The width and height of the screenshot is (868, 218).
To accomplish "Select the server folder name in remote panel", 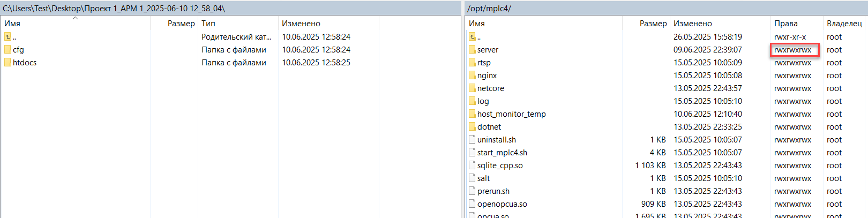I will tap(488, 50).
